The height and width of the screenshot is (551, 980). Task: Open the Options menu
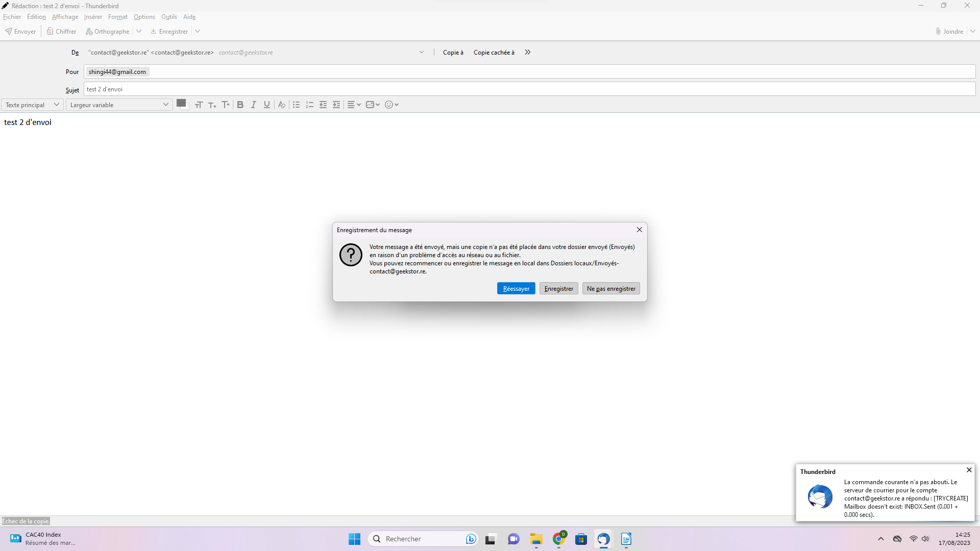tap(144, 17)
